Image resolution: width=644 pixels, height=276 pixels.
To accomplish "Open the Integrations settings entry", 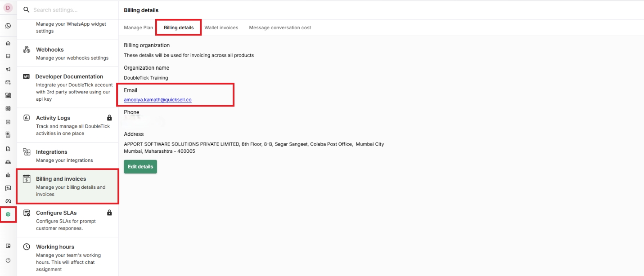I will (x=68, y=156).
